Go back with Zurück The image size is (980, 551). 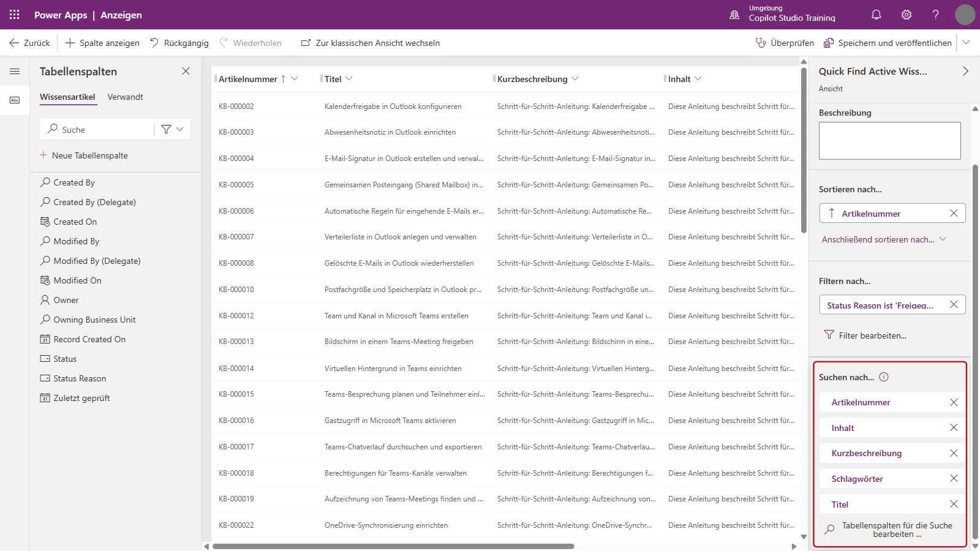(x=29, y=43)
